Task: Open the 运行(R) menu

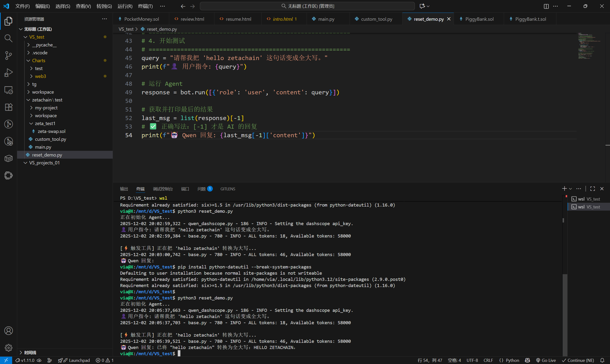Action: tap(125, 6)
